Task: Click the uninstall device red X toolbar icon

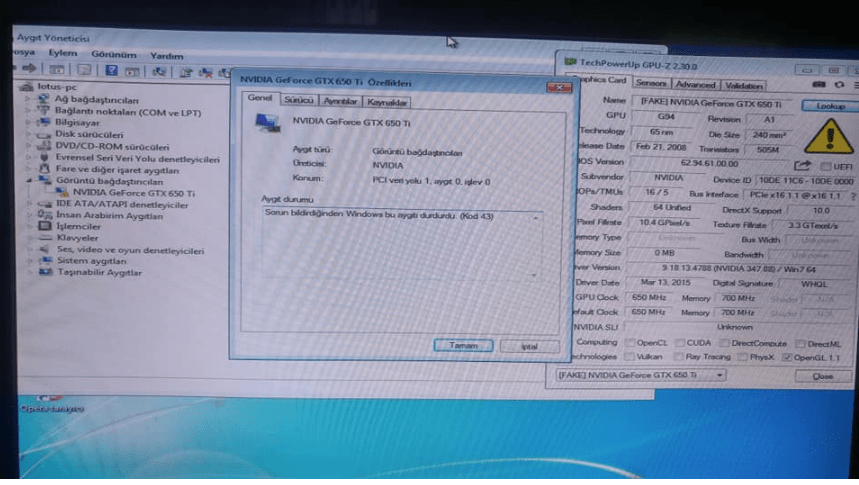Action: pyautogui.click(x=205, y=73)
